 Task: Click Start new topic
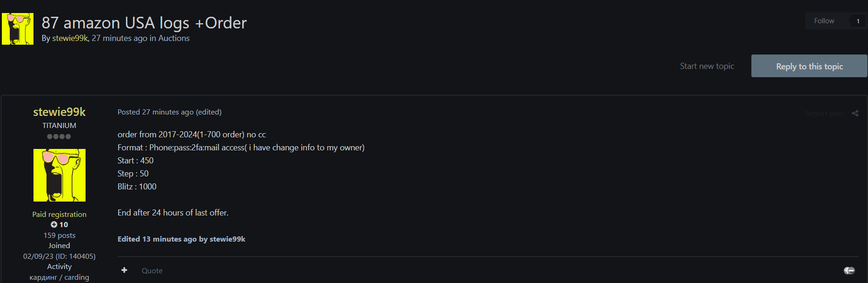(707, 66)
